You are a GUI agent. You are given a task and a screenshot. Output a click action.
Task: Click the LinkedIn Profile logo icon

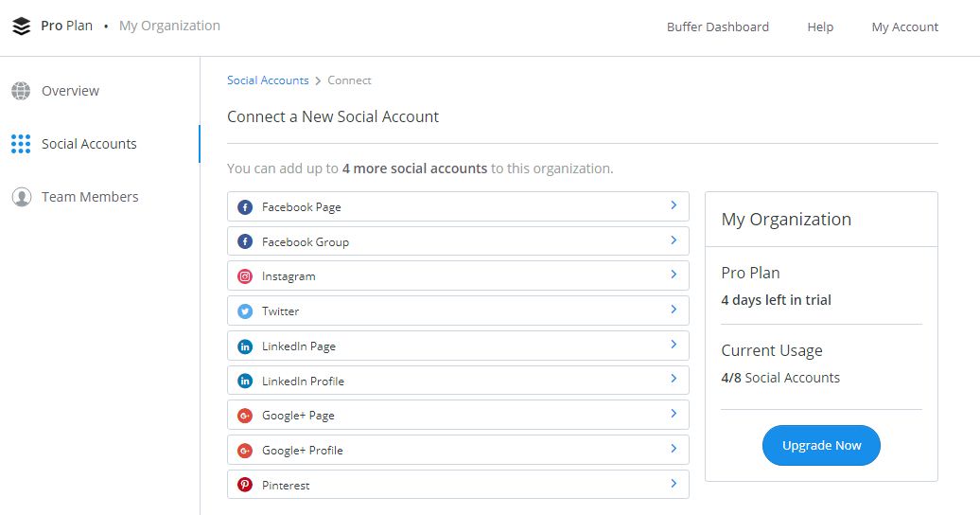click(x=245, y=381)
